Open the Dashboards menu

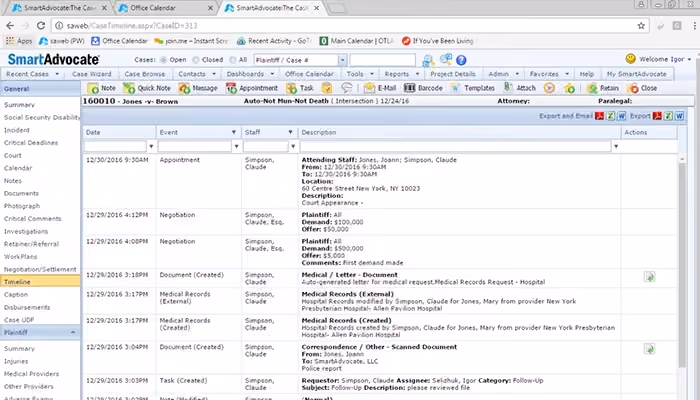point(250,74)
